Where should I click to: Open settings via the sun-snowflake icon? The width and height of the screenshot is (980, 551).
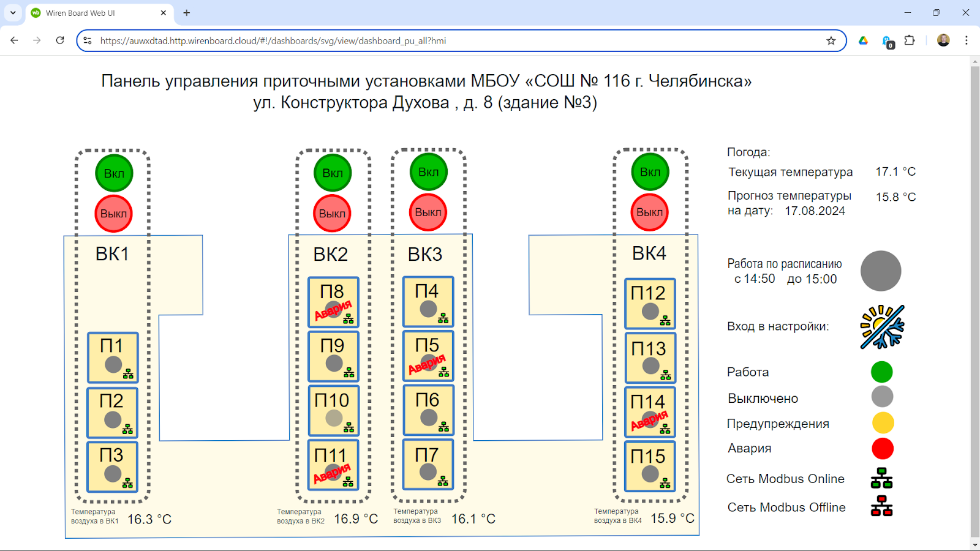click(883, 327)
